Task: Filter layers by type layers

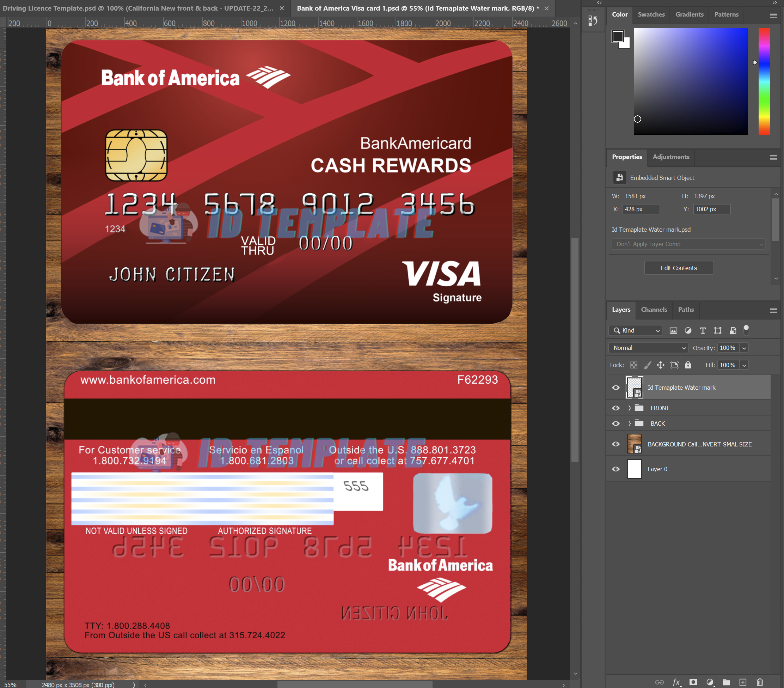Action: pyautogui.click(x=703, y=330)
